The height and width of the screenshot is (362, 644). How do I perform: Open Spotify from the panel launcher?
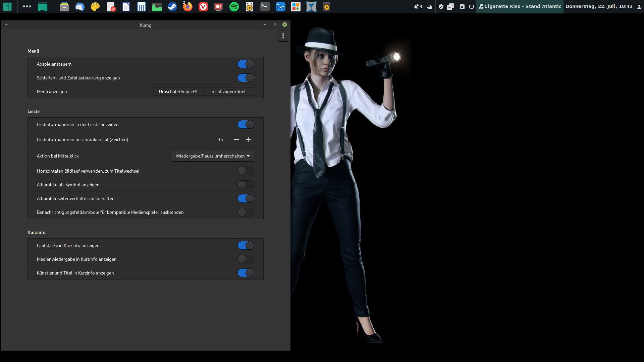point(234,7)
